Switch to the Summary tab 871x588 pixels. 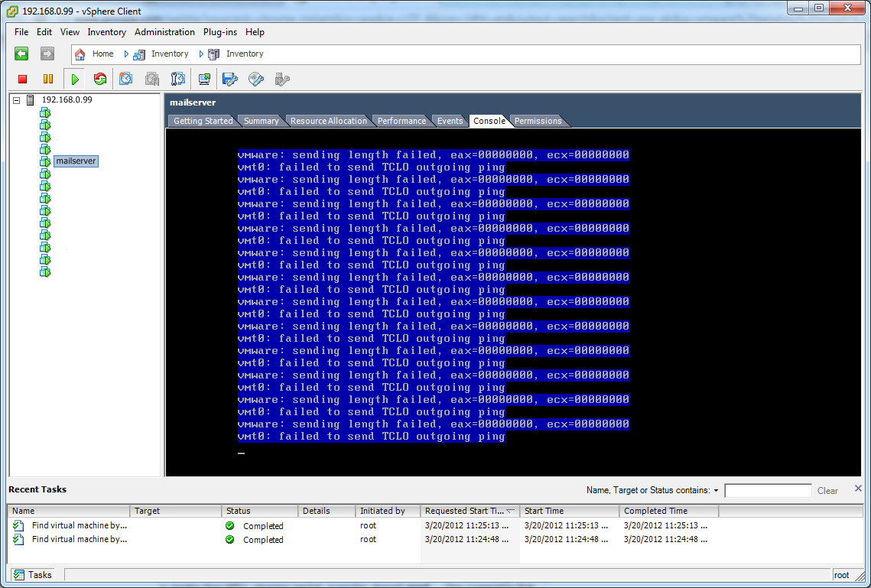click(261, 121)
